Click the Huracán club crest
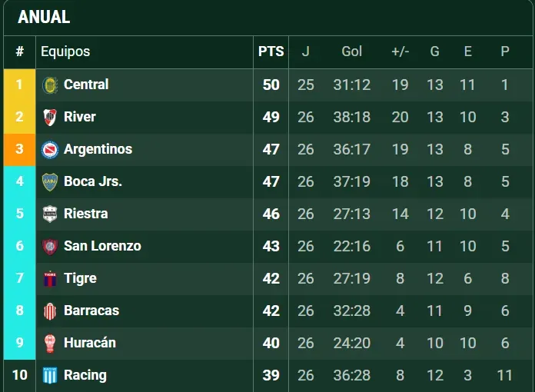The image size is (535, 392). [x=50, y=343]
